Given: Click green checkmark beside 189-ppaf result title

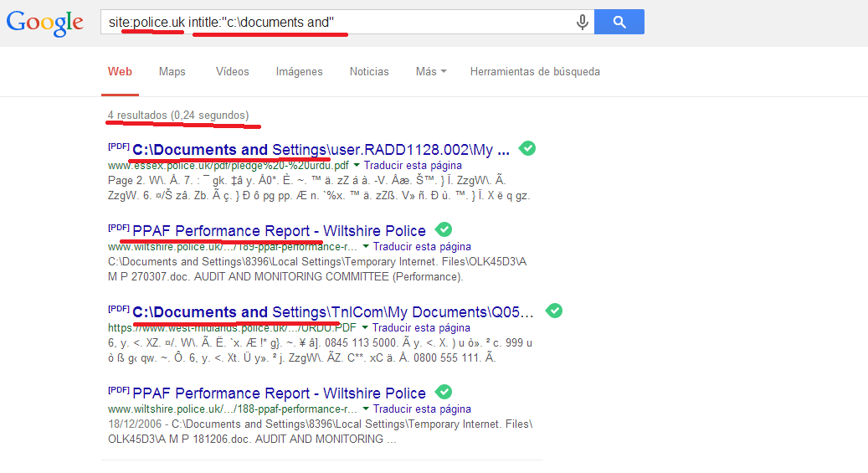Looking at the screenshot, I should [444, 229].
